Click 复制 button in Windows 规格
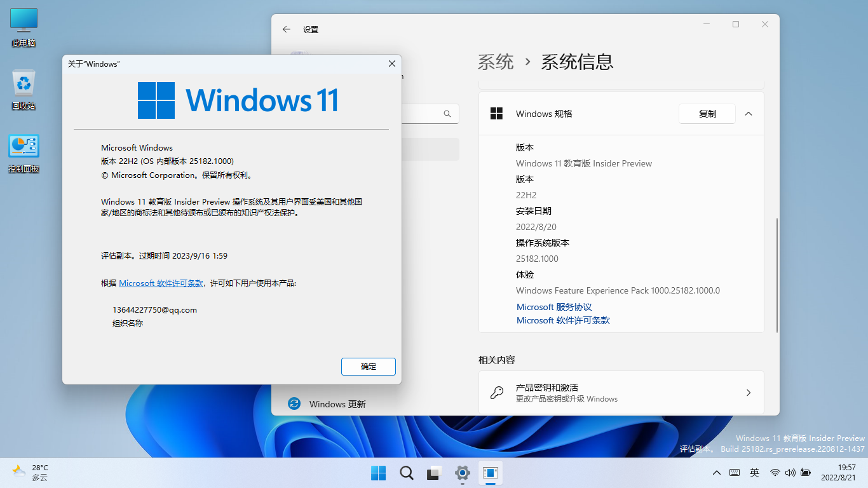Screen dimensions: 868x488 coord(707,114)
